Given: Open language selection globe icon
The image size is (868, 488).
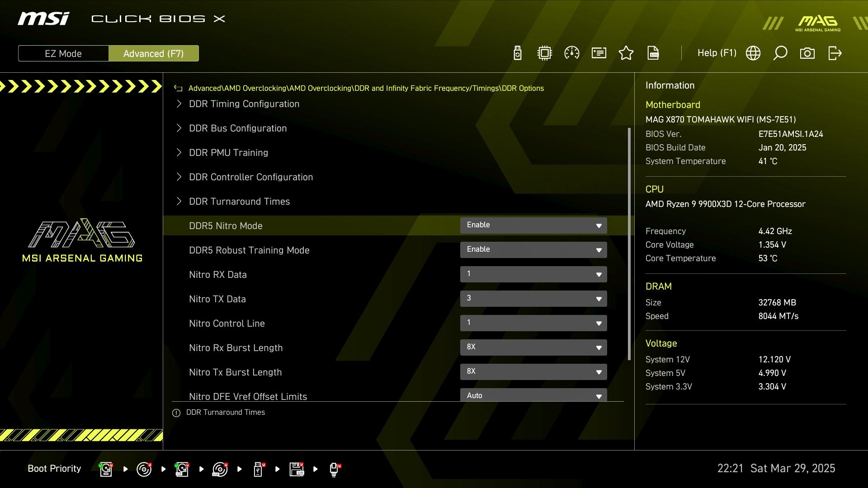Looking at the screenshot, I should (753, 53).
